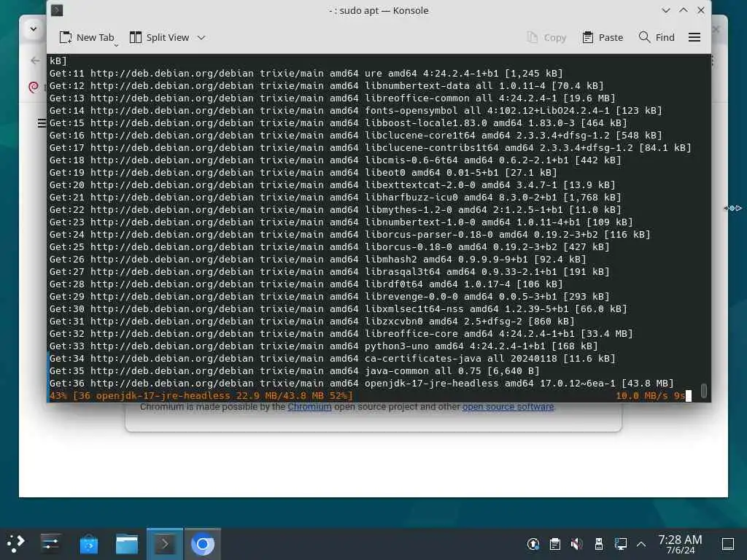Click the Konsole window icon in title bar
This screenshot has height=560, width=747.
click(57, 10)
